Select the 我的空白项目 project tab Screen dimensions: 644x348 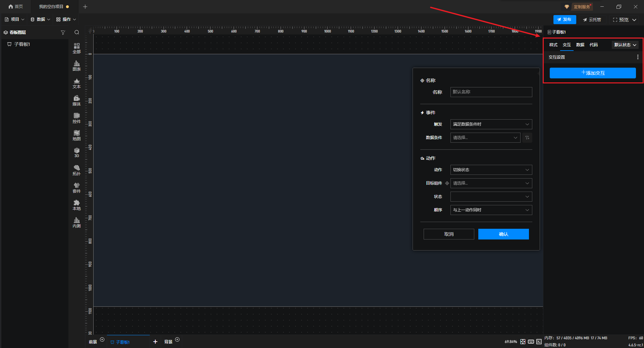[x=54, y=7]
